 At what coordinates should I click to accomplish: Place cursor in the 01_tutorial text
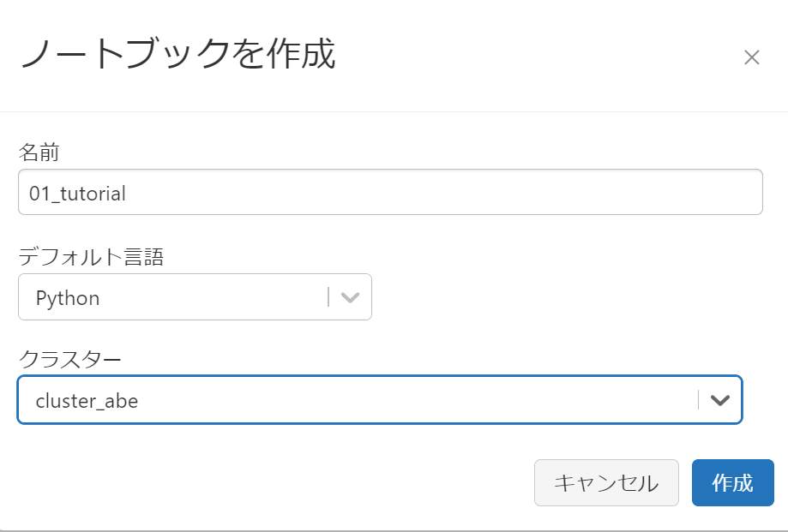coord(77,194)
